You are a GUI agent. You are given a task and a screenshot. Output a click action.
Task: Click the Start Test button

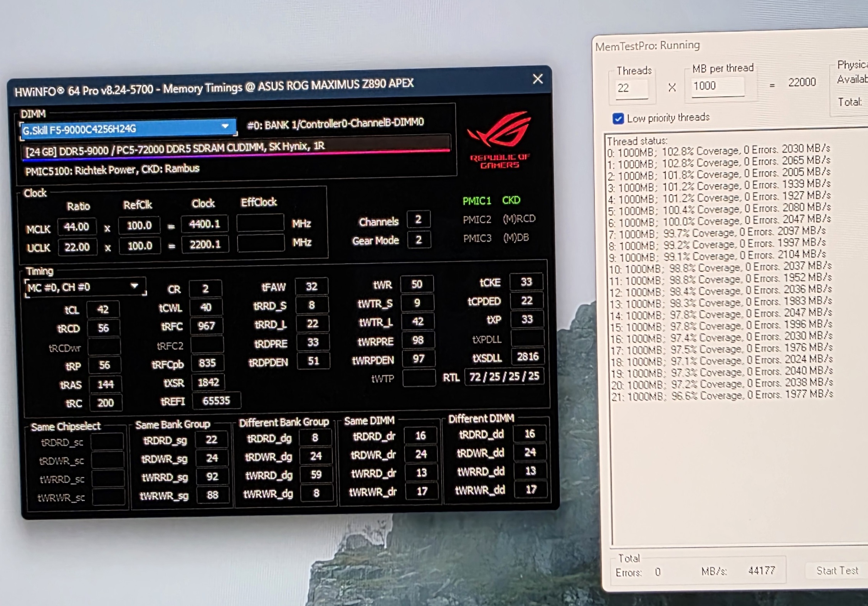click(837, 570)
